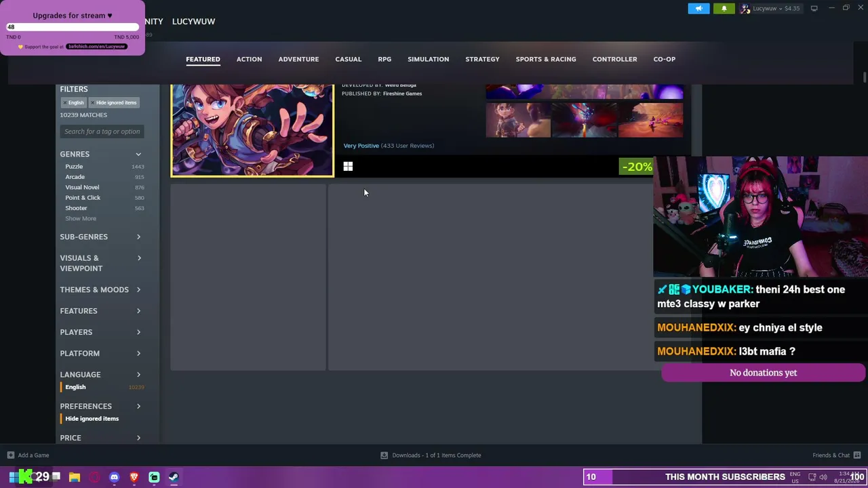Open Discord from the taskbar

114,477
